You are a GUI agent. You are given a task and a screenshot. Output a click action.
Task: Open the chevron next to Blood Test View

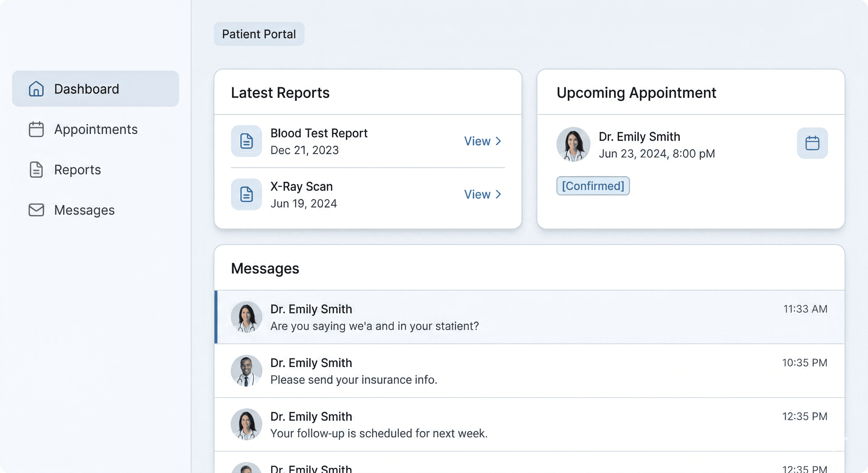tap(499, 141)
